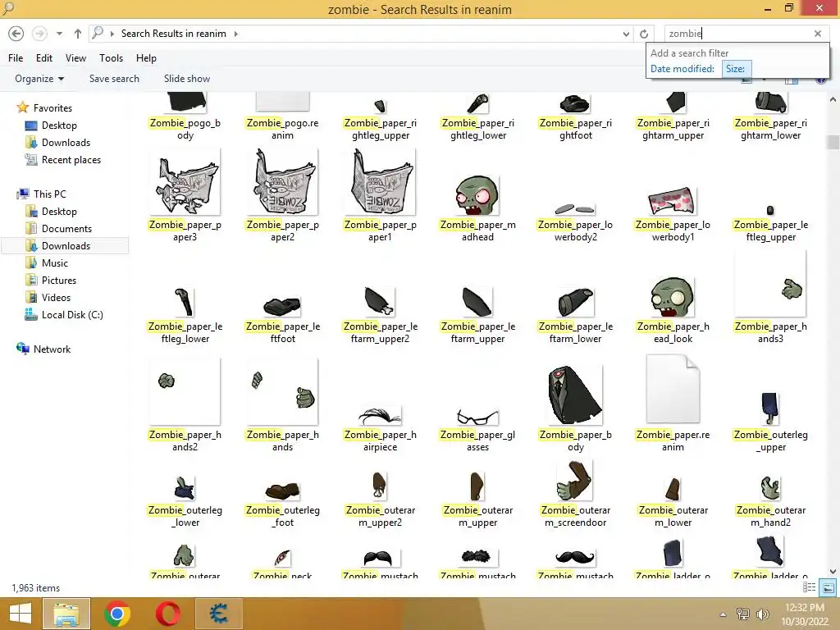Screen dimensions: 840x630
Task: Click the Forward navigation arrow
Action: point(39,34)
